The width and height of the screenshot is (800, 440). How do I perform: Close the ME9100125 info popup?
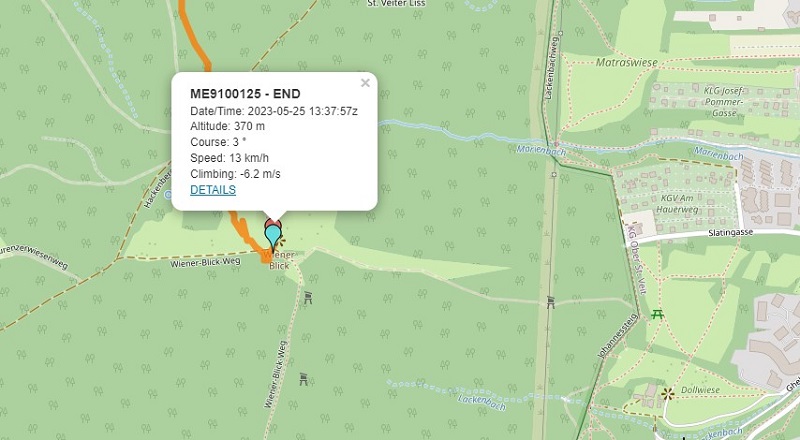[x=365, y=84]
